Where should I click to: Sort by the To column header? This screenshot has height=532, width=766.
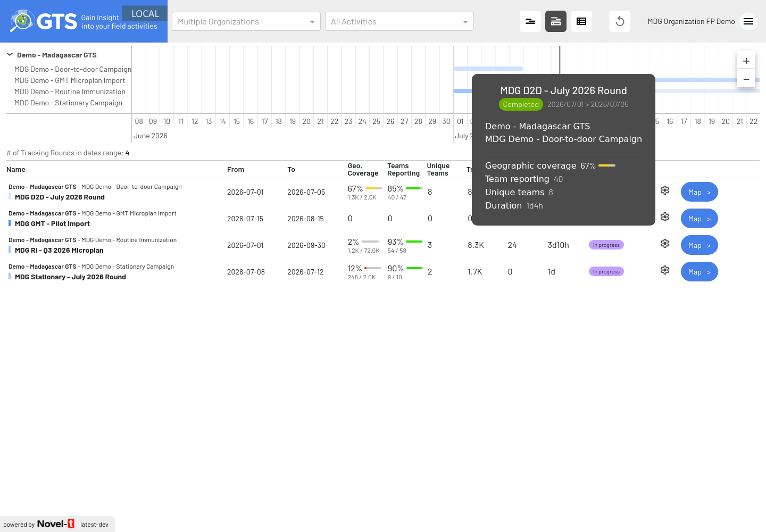[x=291, y=170]
